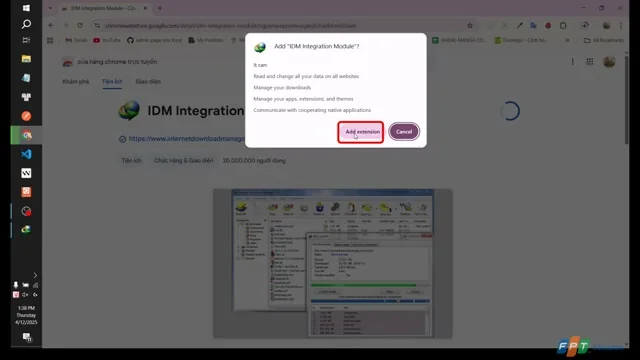Open the apps grid in bookmarks bar
640x360 pixels.
[x=50, y=40]
